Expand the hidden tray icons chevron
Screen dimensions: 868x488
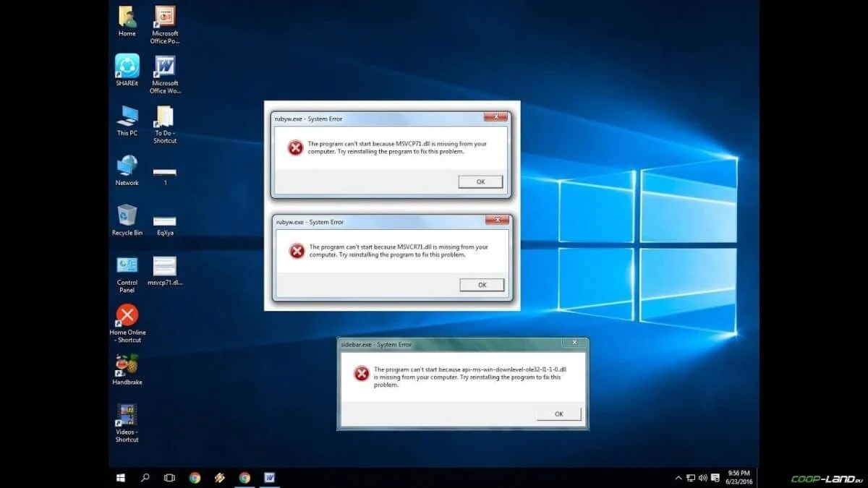678,478
